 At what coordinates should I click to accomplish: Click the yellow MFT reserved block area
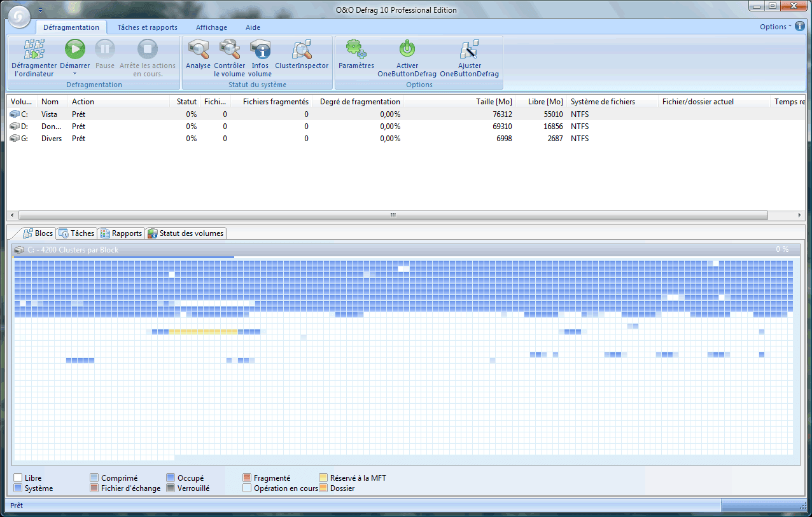(203, 331)
